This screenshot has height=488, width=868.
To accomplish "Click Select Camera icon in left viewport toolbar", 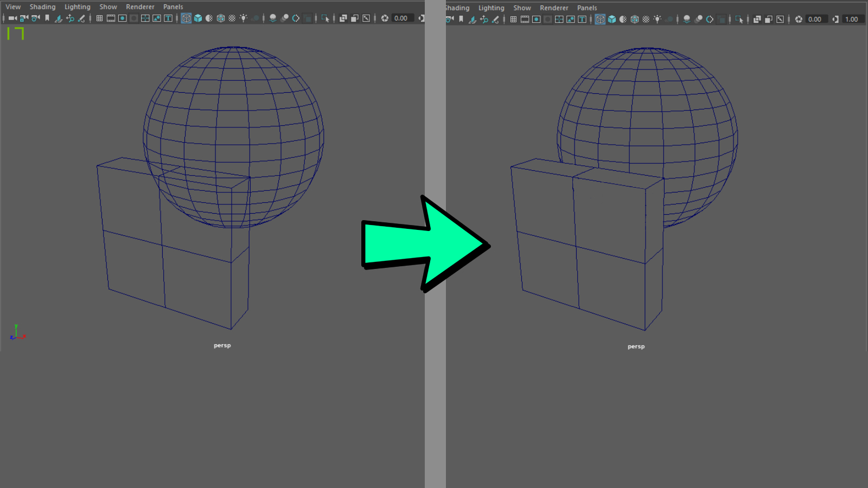I will coord(12,18).
